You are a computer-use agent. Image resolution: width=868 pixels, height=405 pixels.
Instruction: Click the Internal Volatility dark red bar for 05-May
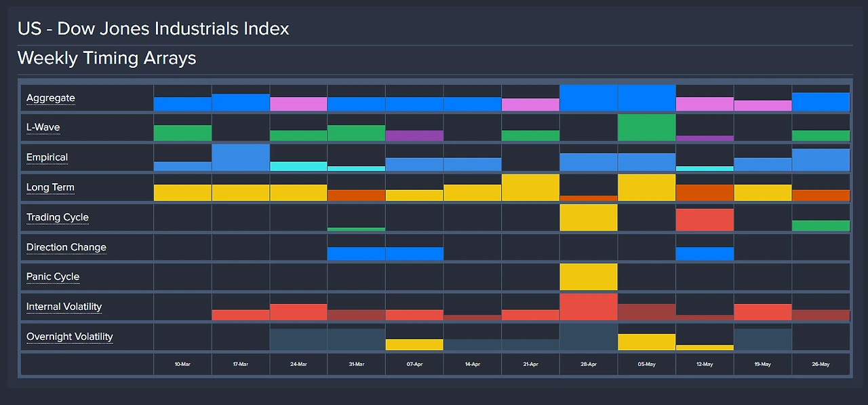click(x=646, y=312)
